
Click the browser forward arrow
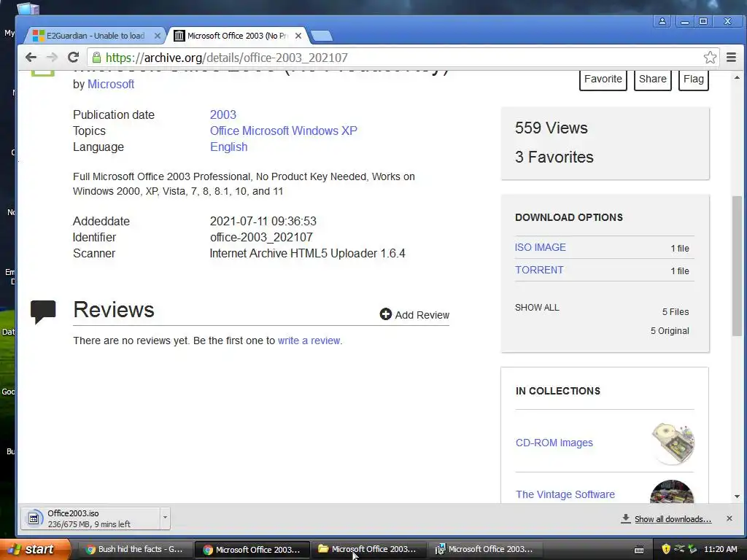52,58
